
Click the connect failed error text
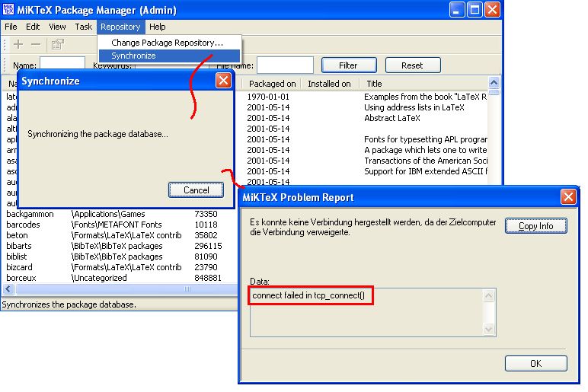tap(308, 295)
